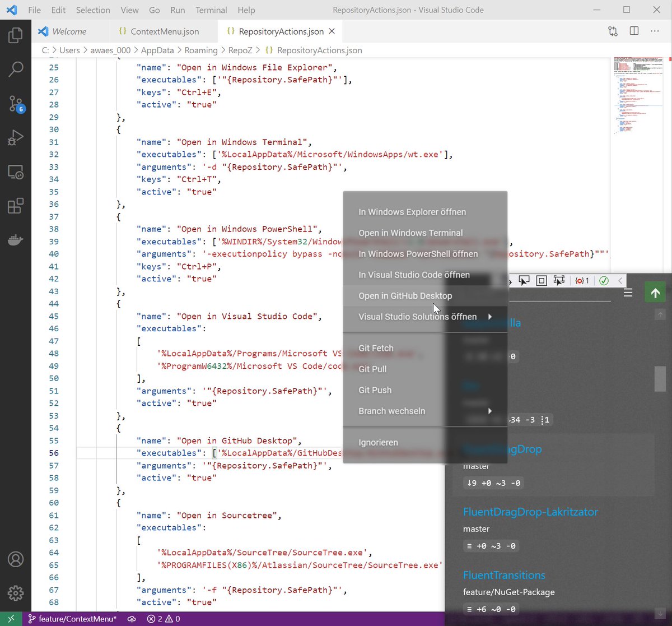Image resolution: width=672 pixels, height=626 pixels.
Task: Open the FluentDragDrop-Lakritzator repository
Action: pyautogui.click(x=530, y=512)
